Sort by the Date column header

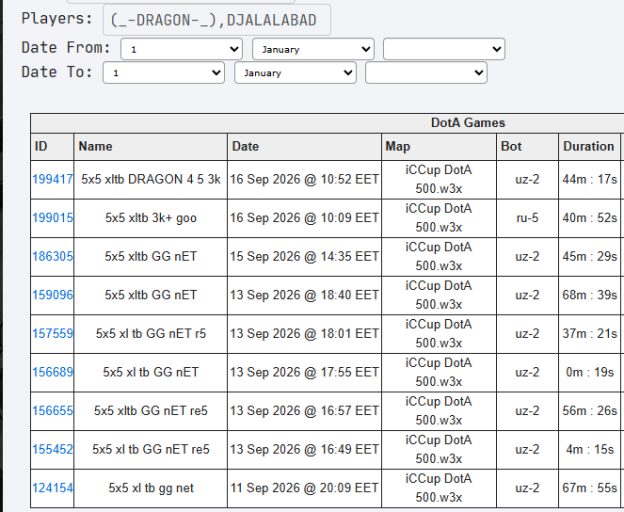point(245,146)
